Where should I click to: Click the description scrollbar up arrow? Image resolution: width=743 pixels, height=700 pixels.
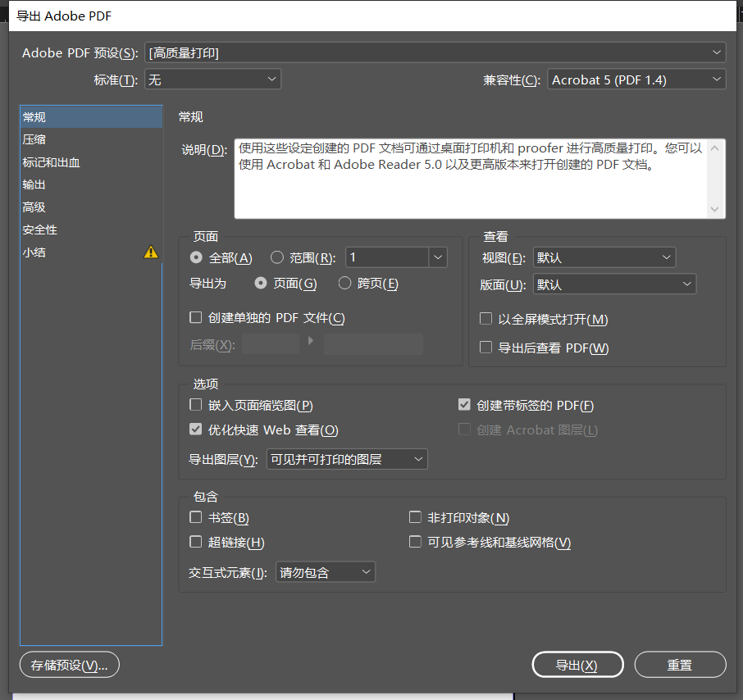click(715, 148)
